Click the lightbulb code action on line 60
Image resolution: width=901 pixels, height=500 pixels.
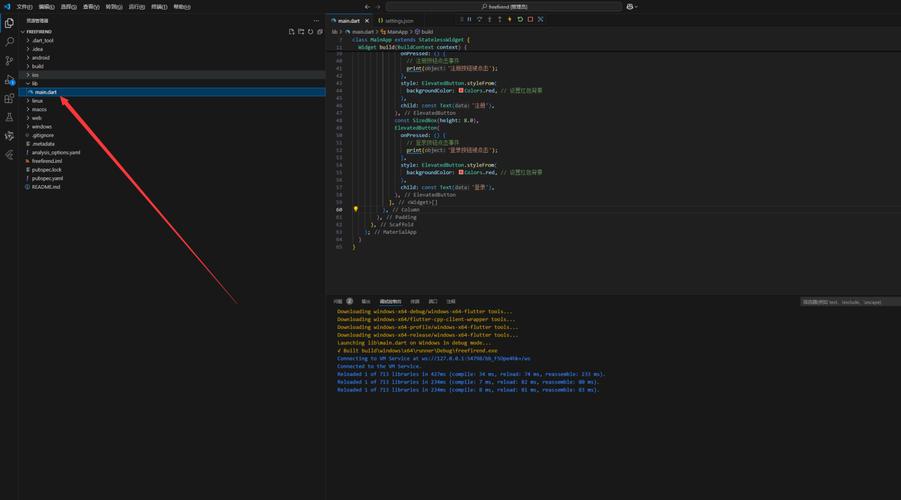click(x=355, y=210)
